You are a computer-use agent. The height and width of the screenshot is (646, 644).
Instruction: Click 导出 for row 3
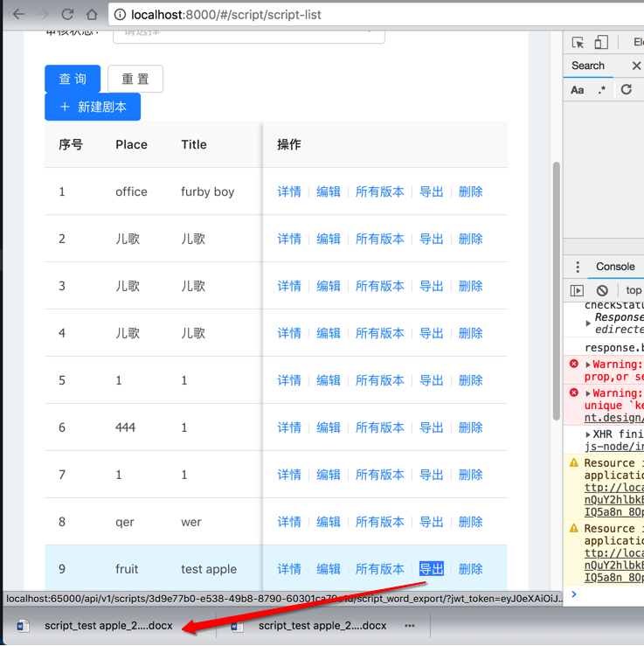click(x=431, y=286)
